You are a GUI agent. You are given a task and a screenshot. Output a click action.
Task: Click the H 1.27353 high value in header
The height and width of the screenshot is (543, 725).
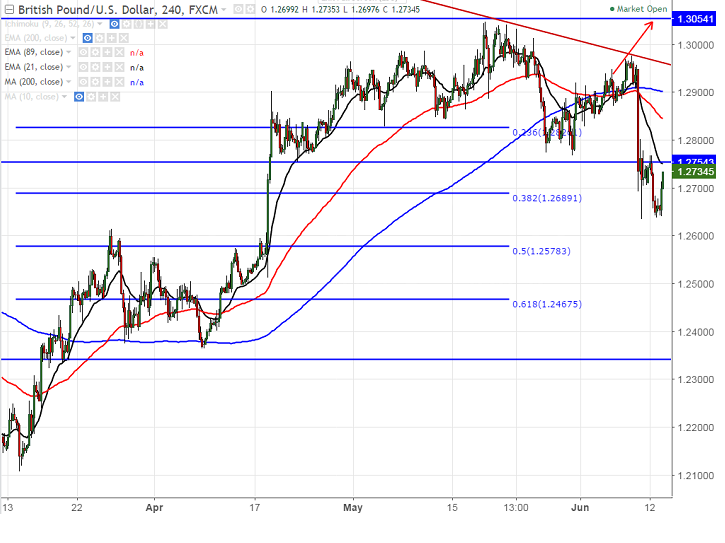click(321, 9)
